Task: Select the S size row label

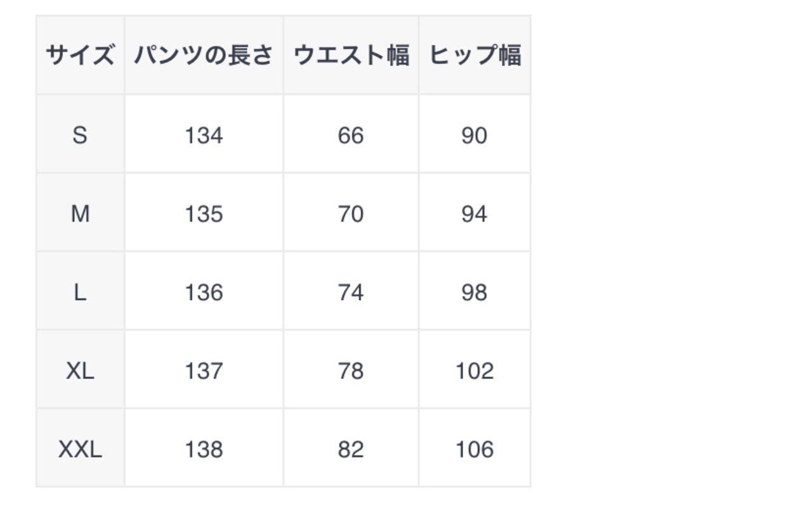Action: pos(80,135)
